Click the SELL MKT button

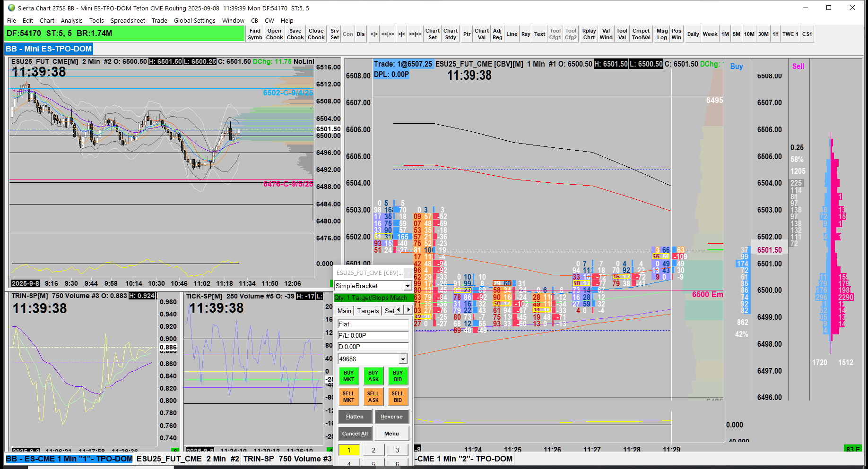[x=348, y=397]
